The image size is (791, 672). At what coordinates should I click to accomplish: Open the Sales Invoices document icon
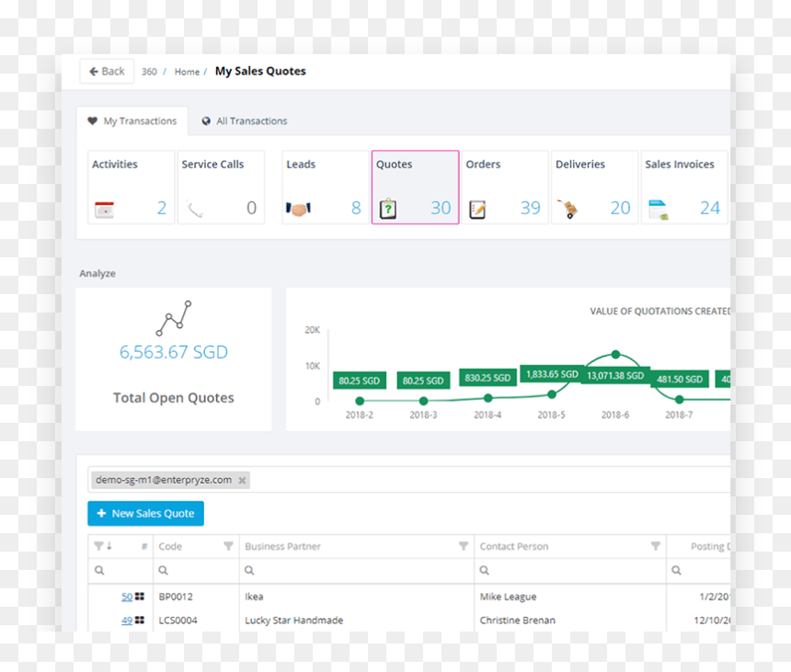click(658, 210)
